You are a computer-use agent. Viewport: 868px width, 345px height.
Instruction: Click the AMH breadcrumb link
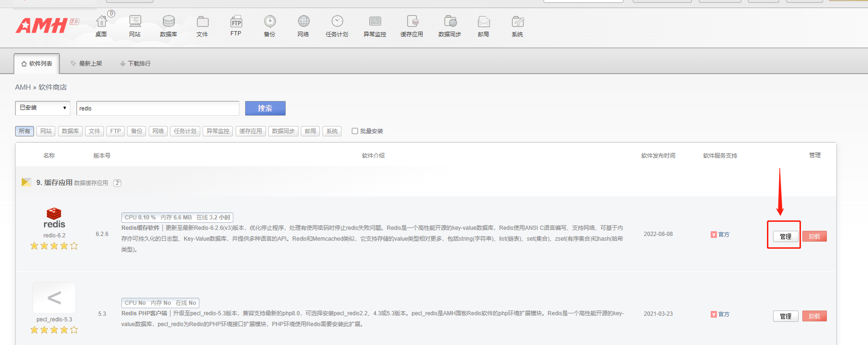click(23, 87)
